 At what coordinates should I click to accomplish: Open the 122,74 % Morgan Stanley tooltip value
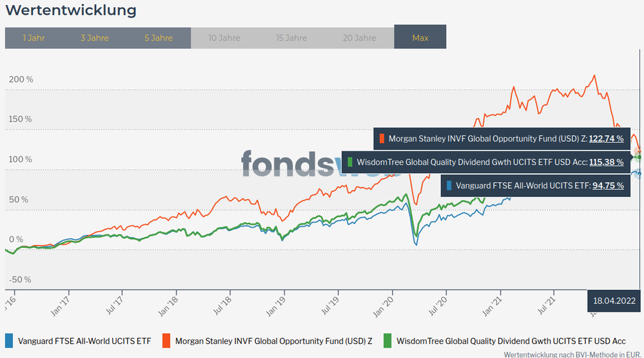(606, 138)
